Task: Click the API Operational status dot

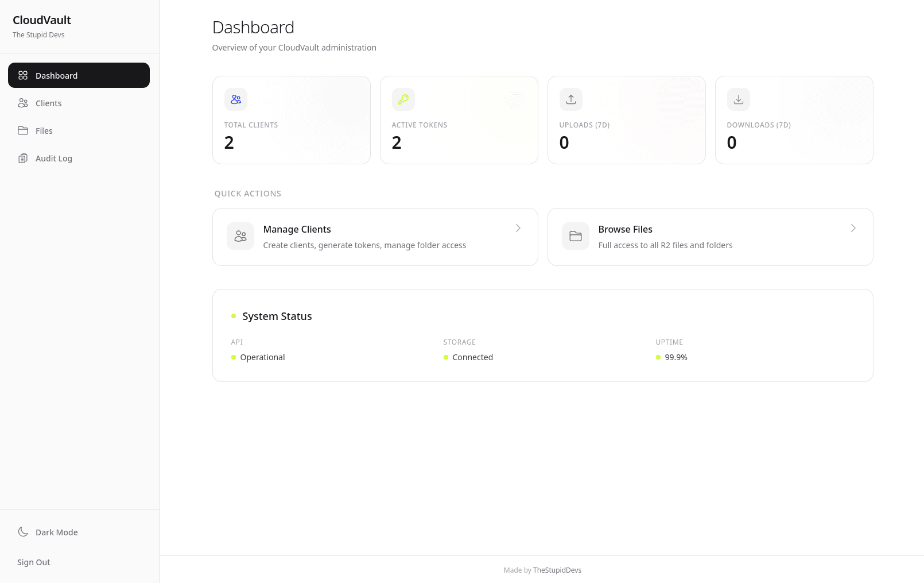Action: click(x=234, y=357)
